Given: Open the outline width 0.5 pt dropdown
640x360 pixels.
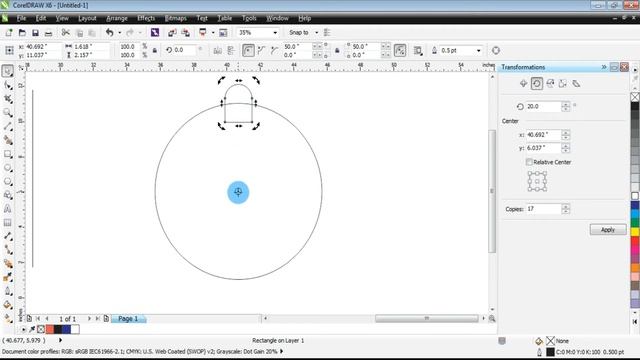Looking at the screenshot, I should pos(479,51).
